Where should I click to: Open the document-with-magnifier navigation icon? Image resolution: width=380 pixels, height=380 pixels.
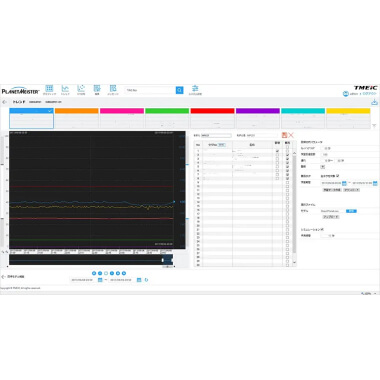tap(113, 89)
